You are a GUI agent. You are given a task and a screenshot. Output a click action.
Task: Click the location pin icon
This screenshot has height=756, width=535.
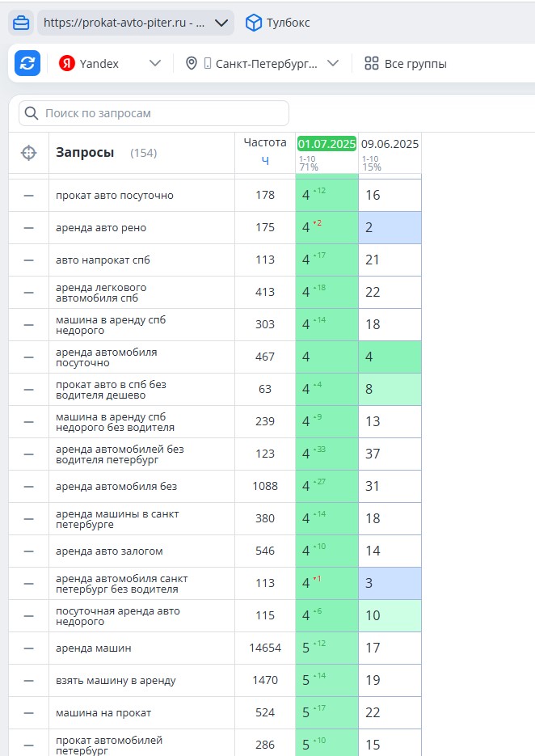192,63
